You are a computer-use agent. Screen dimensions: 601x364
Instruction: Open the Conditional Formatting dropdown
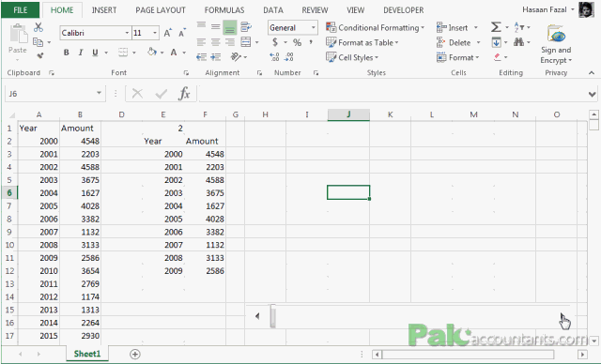376,27
